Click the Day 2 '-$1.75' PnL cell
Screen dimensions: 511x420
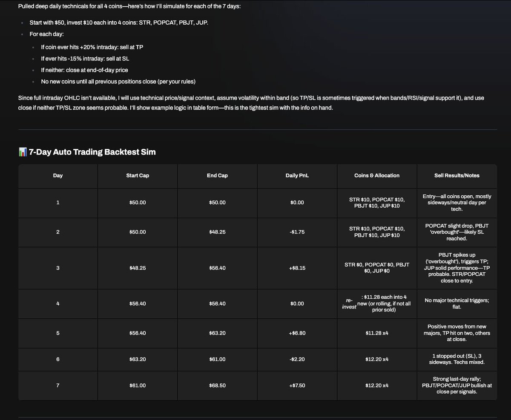coord(297,232)
